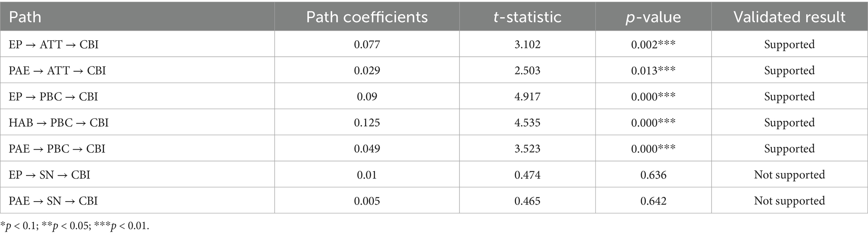Click the first Not supported result
Screen dimensions: 868x236
(789, 175)
